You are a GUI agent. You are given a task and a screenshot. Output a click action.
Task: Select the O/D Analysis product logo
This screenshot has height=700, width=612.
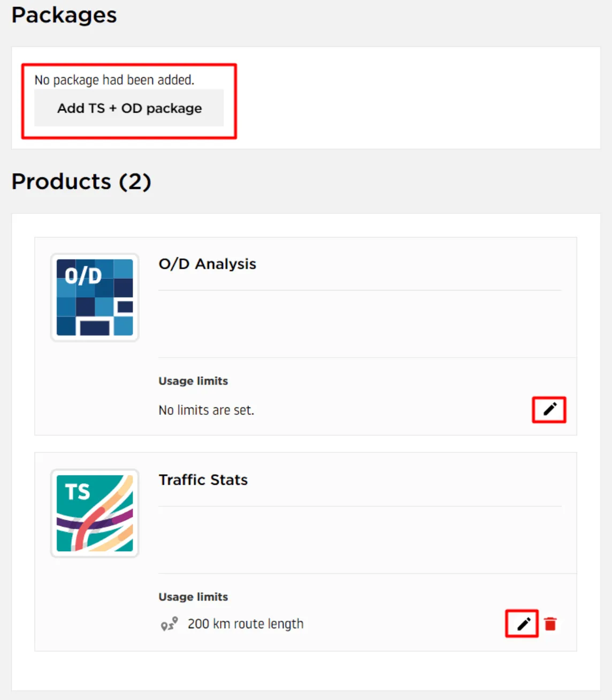point(95,298)
